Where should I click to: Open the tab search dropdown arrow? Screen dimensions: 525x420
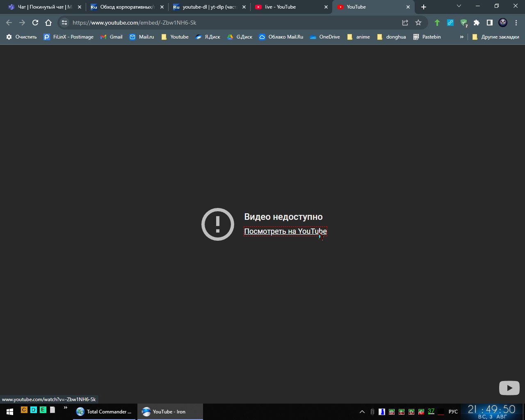[459, 7]
